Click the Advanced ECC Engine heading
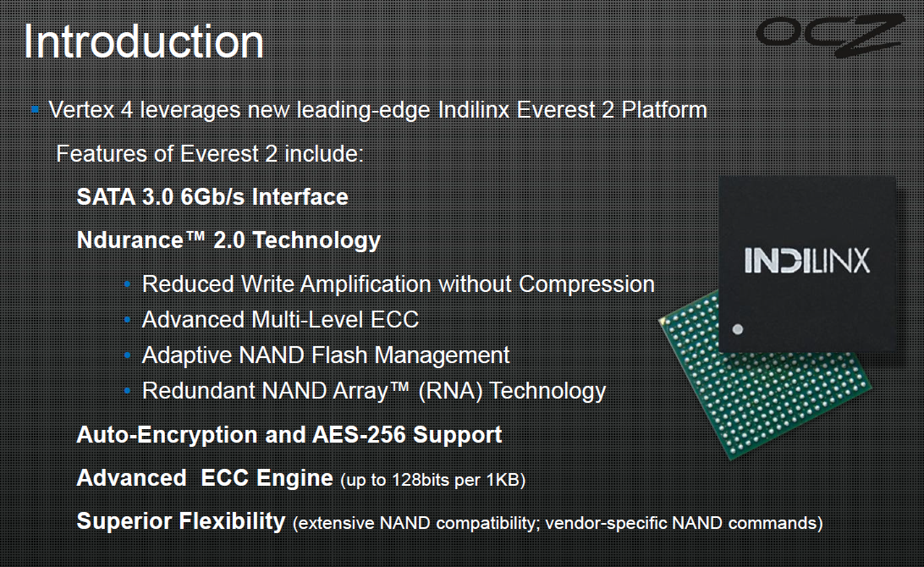Image resolution: width=924 pixels, height=567 pixels. pyautogui.click(x=205, y=478)
